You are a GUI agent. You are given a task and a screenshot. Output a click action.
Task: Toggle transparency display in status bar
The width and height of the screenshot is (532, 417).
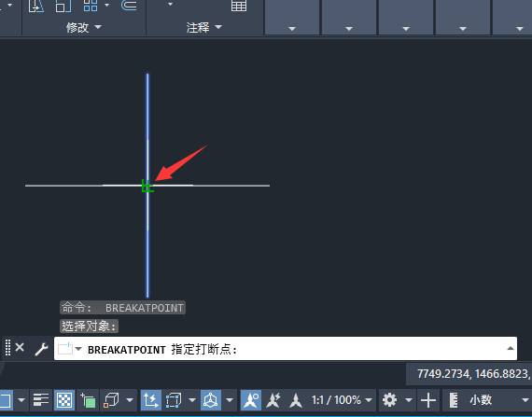pos(64,400)
